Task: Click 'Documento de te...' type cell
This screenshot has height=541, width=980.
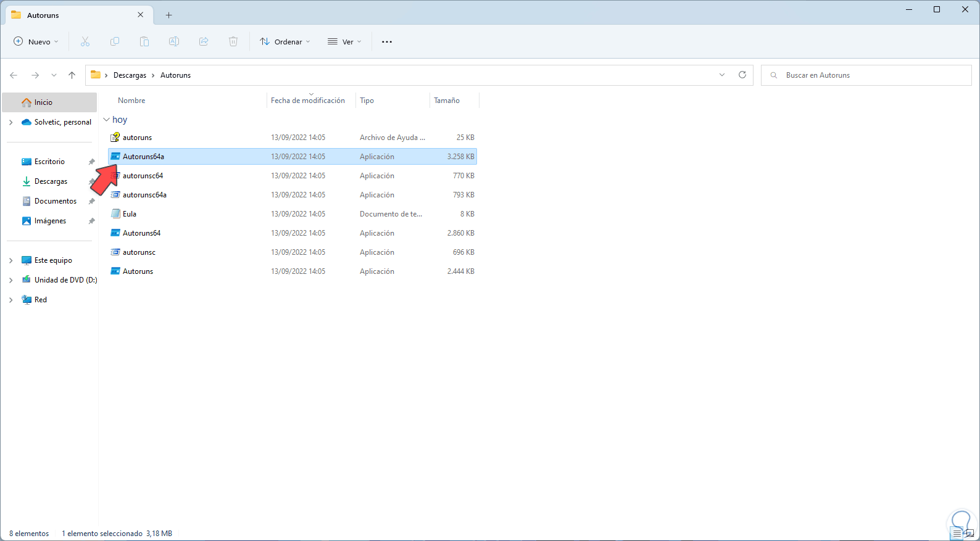Action: click(391, 214)
